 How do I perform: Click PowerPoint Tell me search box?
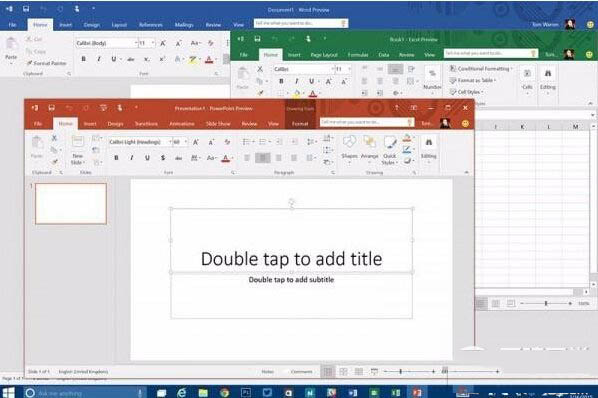[367, 122]
